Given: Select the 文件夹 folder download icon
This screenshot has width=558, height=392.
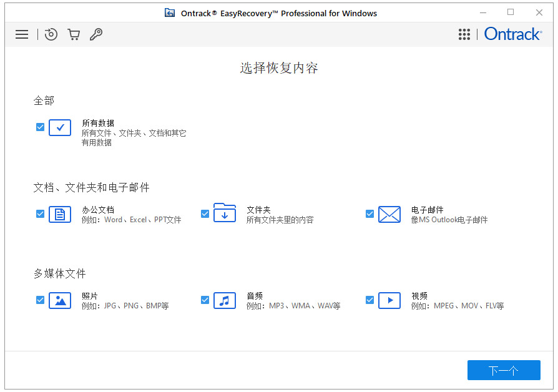Looking at the screenshot, I should pyautogui.click(x=225, y=212).
